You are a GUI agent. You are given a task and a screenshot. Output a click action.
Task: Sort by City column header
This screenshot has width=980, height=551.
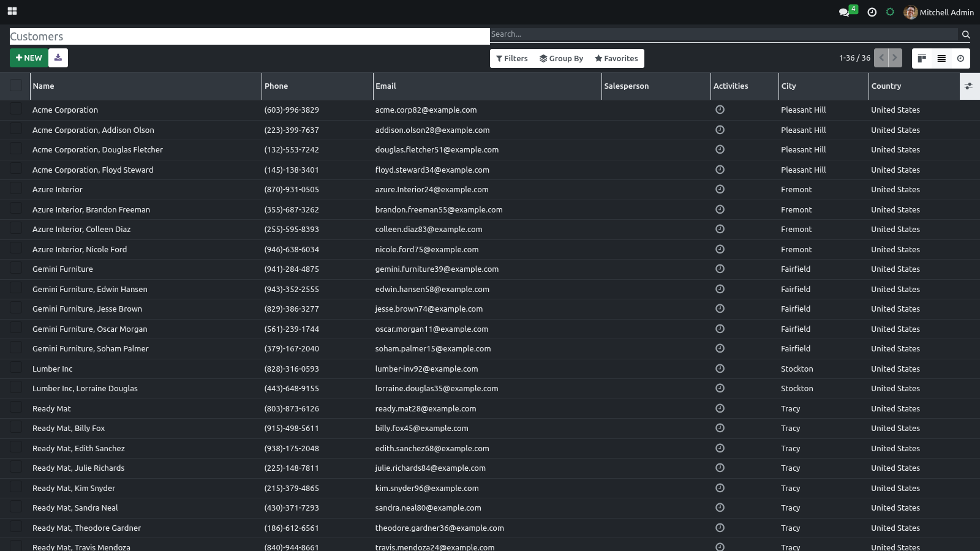click(824, 86)
